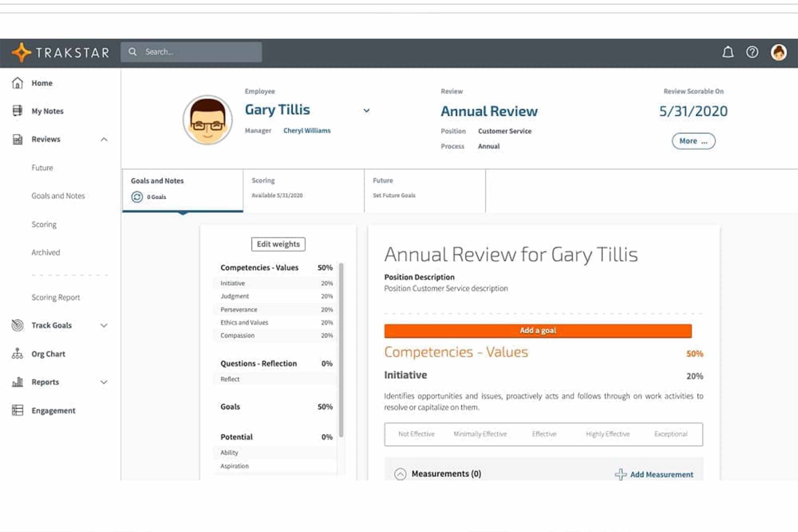Select the Exceptional rating option
Viewport: 798px width, 532px height.
pos(671,434)
